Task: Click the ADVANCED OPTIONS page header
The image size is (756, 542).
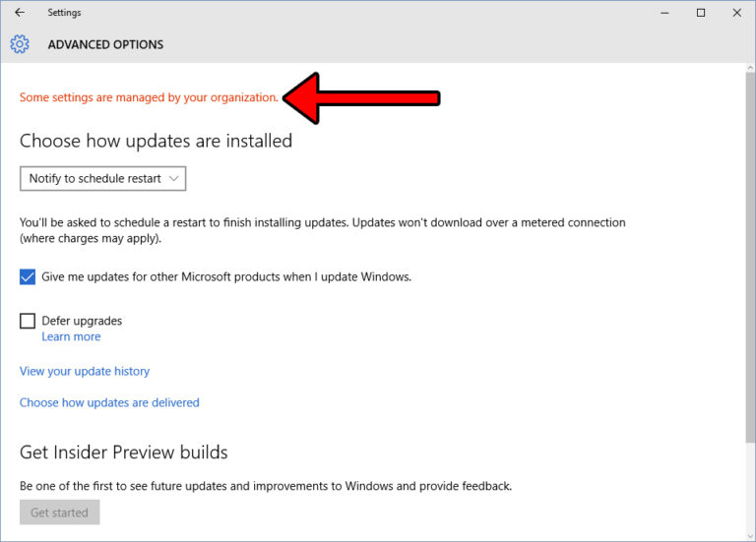Action: 105,44
